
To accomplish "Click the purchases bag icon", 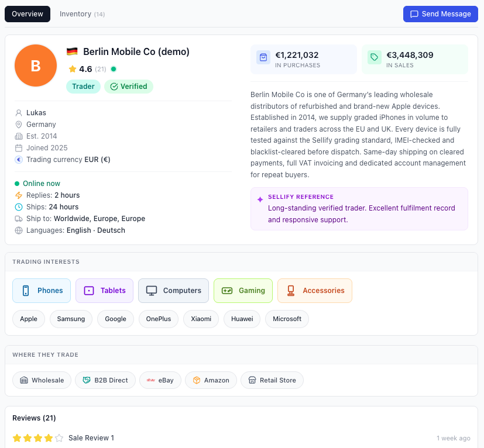I will [263, 57].
